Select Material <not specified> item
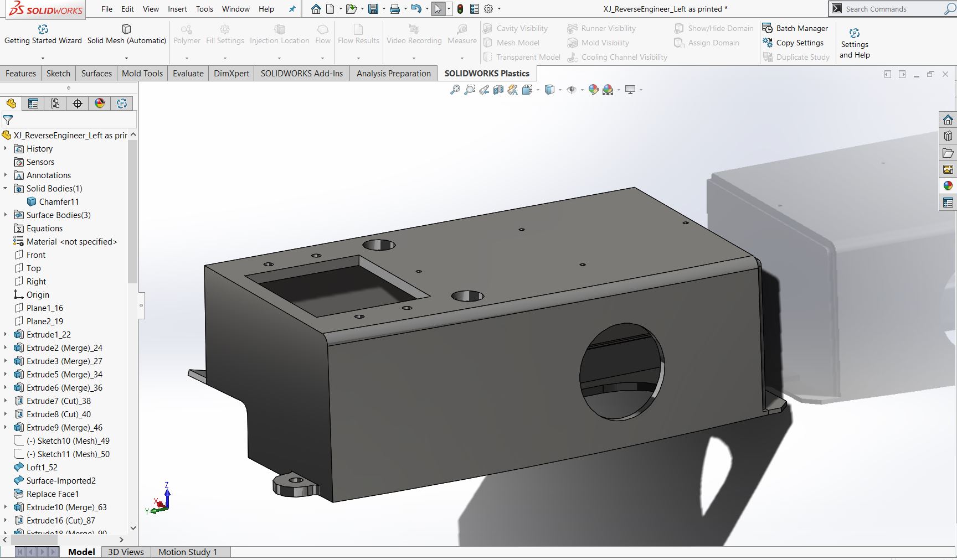The height and width of the screenshot is (560, 957). point(65,241)
